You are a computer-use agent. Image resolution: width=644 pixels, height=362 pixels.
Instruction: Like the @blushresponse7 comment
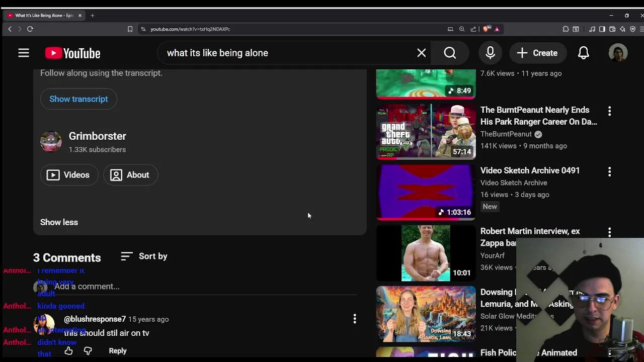click(x=68, y=351)
